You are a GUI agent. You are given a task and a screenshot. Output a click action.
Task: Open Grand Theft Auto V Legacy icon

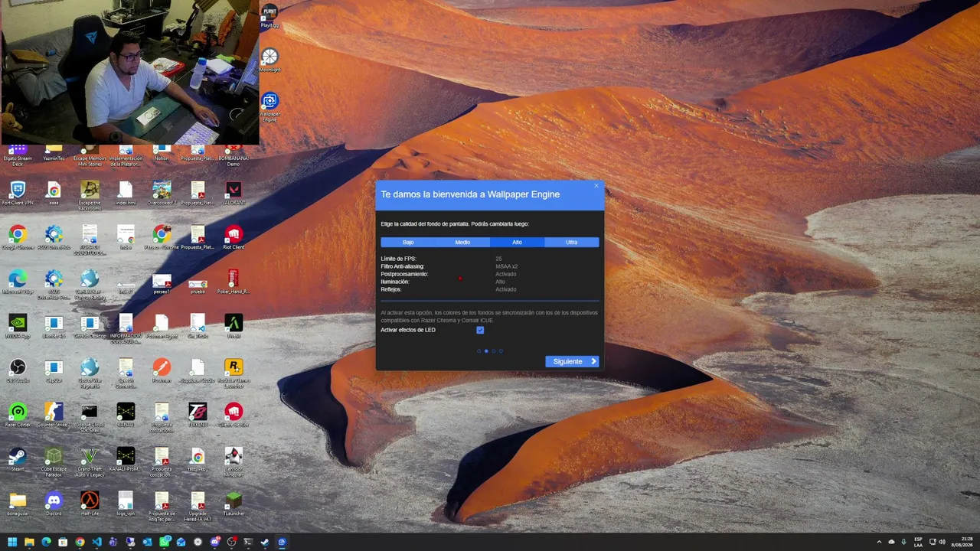90,462
